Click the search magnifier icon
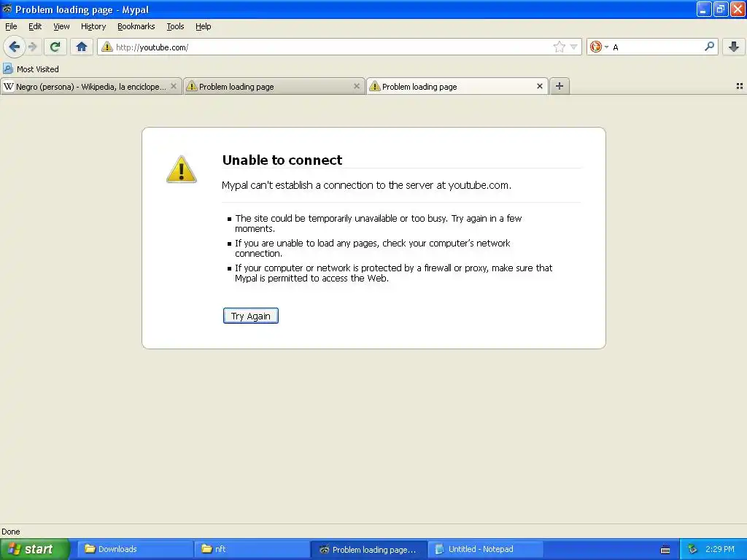Image resolution: width=747 pixels, height=560 pixels. [709, 46]
